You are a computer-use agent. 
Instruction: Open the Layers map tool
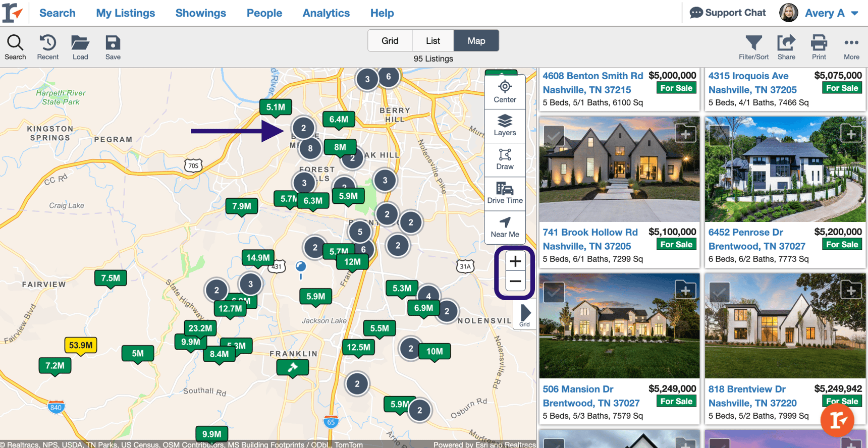[505, 126]
